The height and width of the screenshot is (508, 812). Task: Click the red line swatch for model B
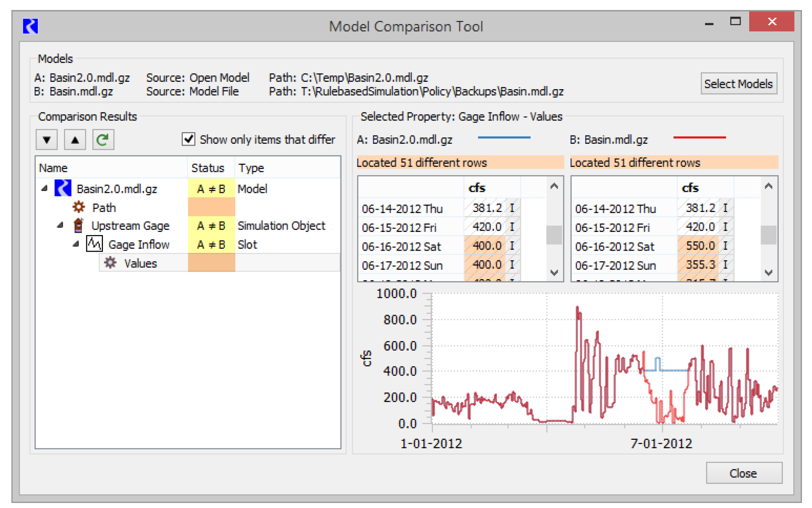(x=699, y=137)
